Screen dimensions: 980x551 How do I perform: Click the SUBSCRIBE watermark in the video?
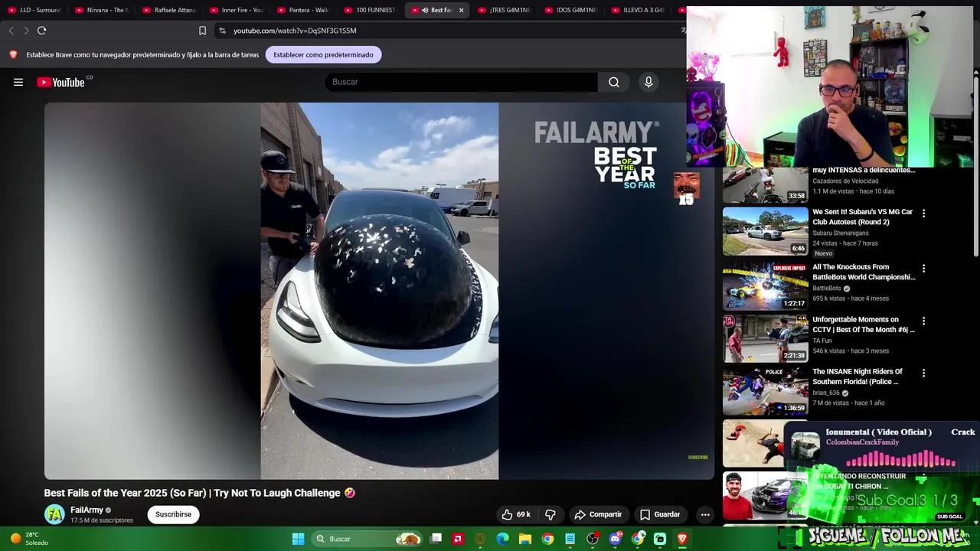coord(698,458)
